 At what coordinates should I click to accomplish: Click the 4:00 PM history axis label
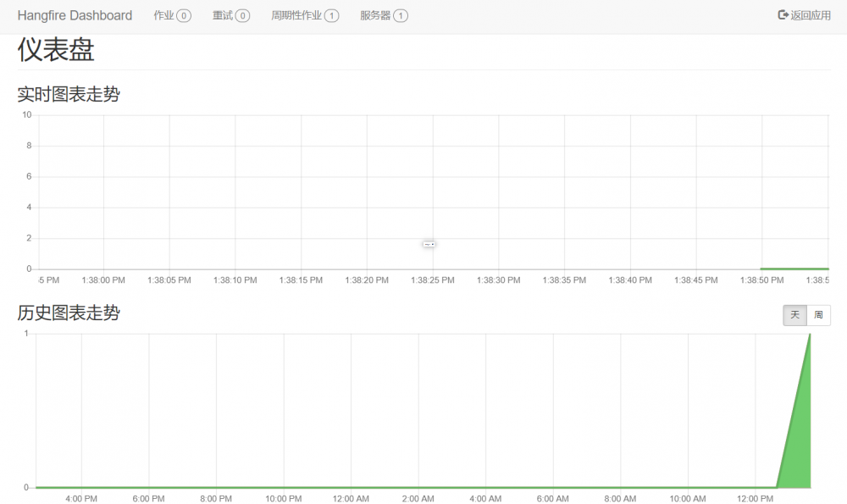(81, 499)
